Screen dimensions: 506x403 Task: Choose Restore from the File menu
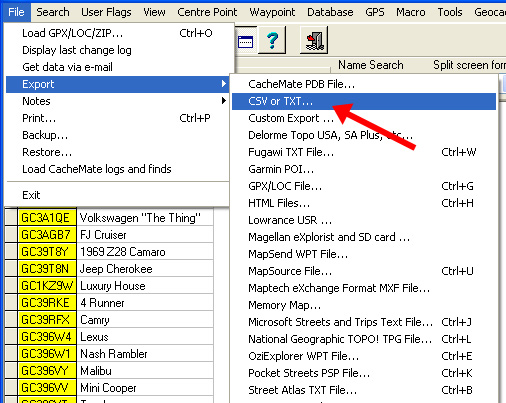click(117, 152)
